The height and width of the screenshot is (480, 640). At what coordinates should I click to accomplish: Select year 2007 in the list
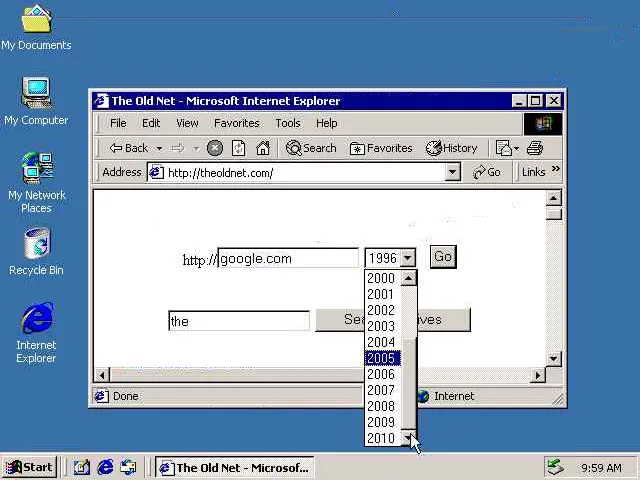coord(382,390)
